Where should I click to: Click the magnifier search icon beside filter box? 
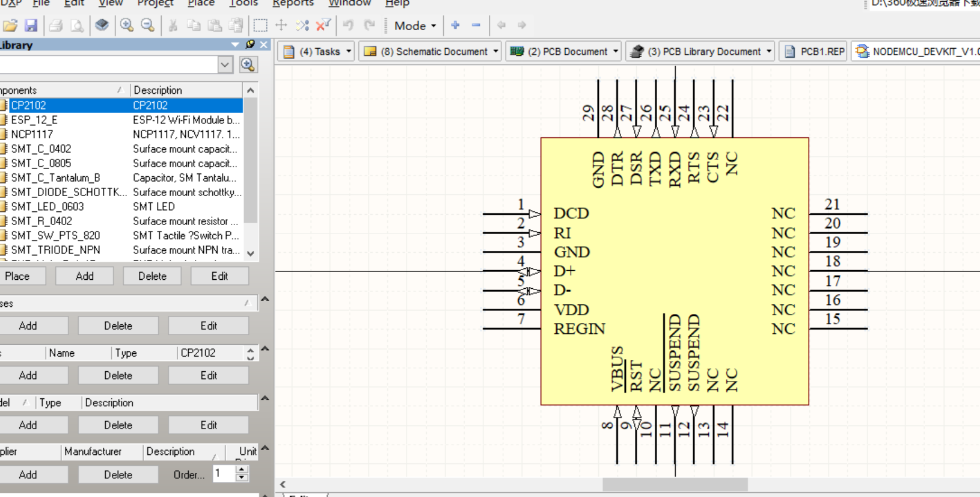(248, 64)
